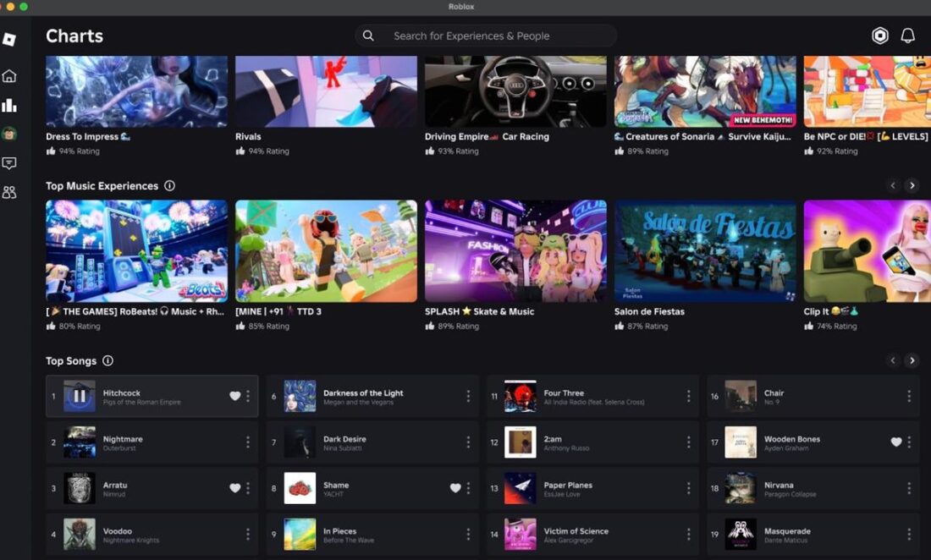Image resolution: width=931 pixels, height=560 pixels.
Task: Open the notifications bell
Action: (908, 36)
